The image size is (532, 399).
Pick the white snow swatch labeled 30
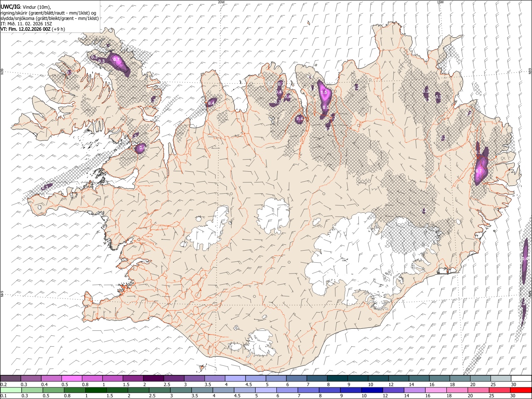click(x=521, y=379)
